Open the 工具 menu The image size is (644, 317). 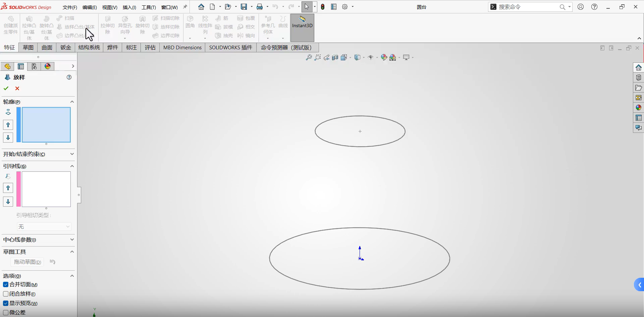tap(149, 7)
